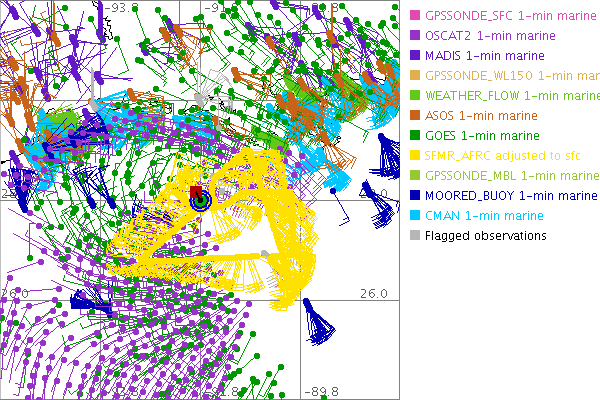This screenshot has width=600, height=400.
Task: Click the 26.0 latitude grid label
Action: (373, 294)
